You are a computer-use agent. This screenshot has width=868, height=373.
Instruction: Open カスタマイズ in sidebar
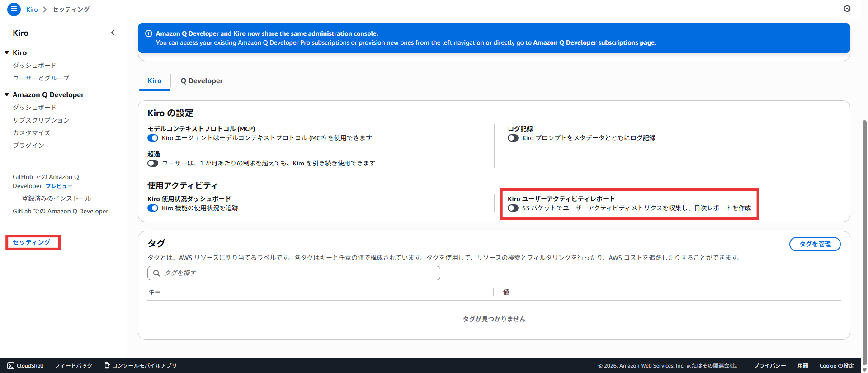32,133
